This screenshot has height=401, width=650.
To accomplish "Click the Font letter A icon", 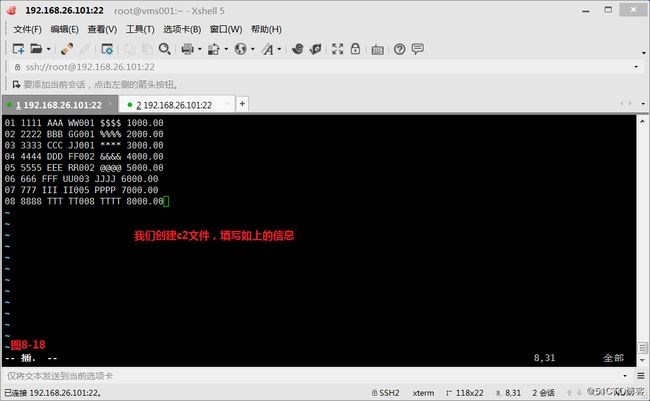I will pyautogui.click(x=268, y=49).
